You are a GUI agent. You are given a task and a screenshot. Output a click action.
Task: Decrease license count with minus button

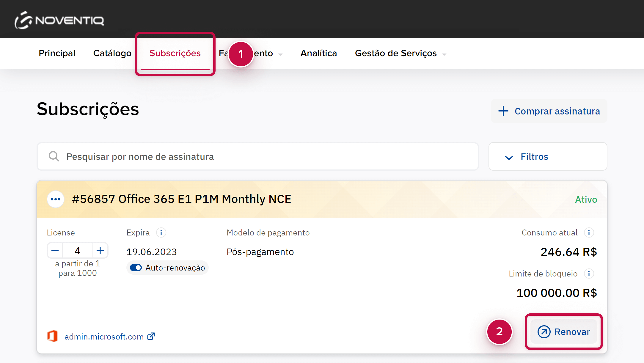[x=55, y=251]
